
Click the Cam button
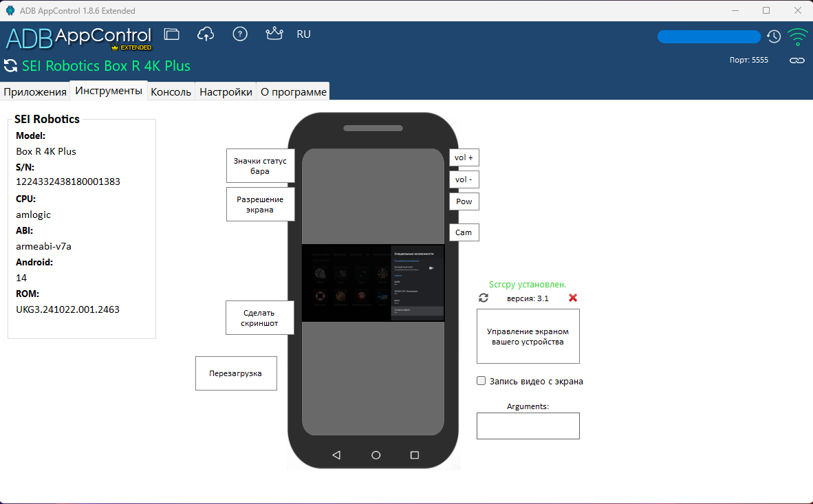coord(464,232)
